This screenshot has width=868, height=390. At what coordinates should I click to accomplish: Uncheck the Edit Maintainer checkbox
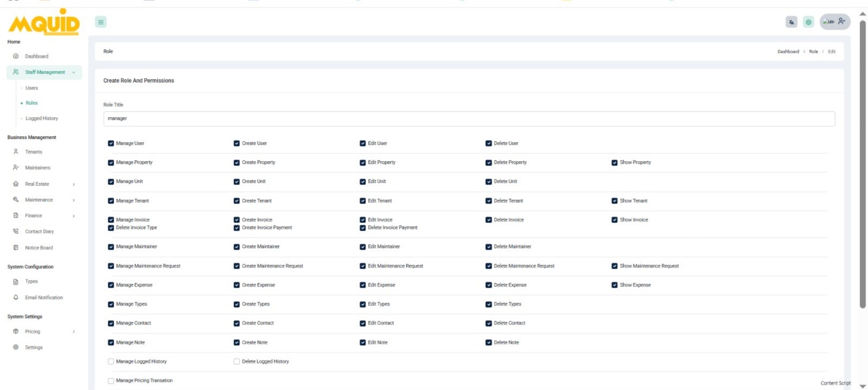[363, 247]
